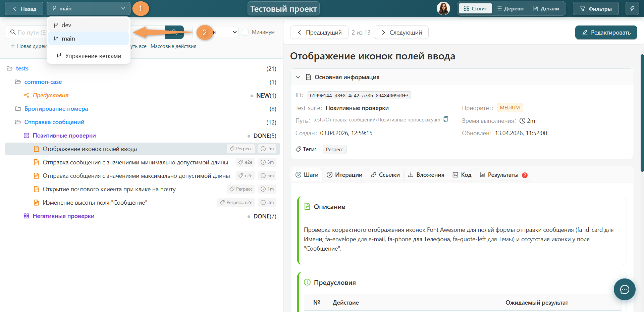Select the dev branch

point(89,25)
